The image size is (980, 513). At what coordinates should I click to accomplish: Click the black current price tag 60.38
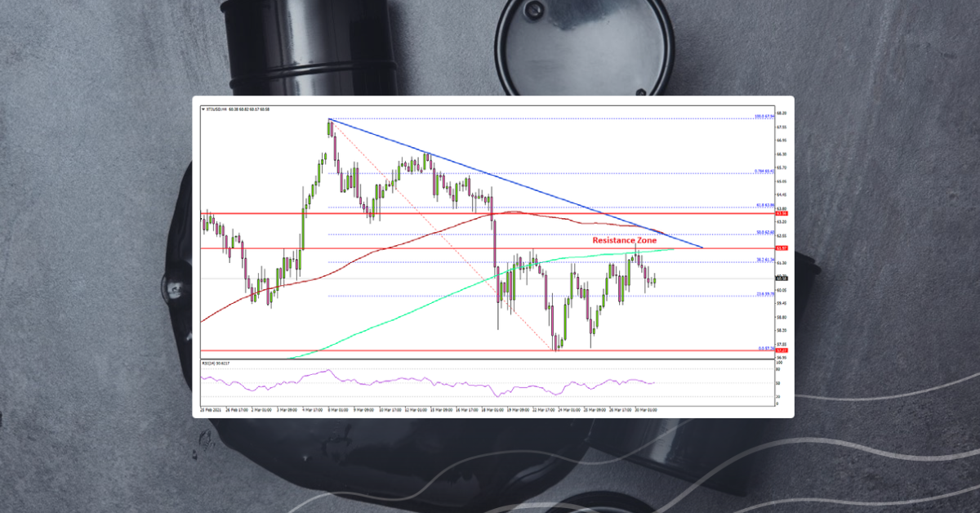[x=781, y=278]
